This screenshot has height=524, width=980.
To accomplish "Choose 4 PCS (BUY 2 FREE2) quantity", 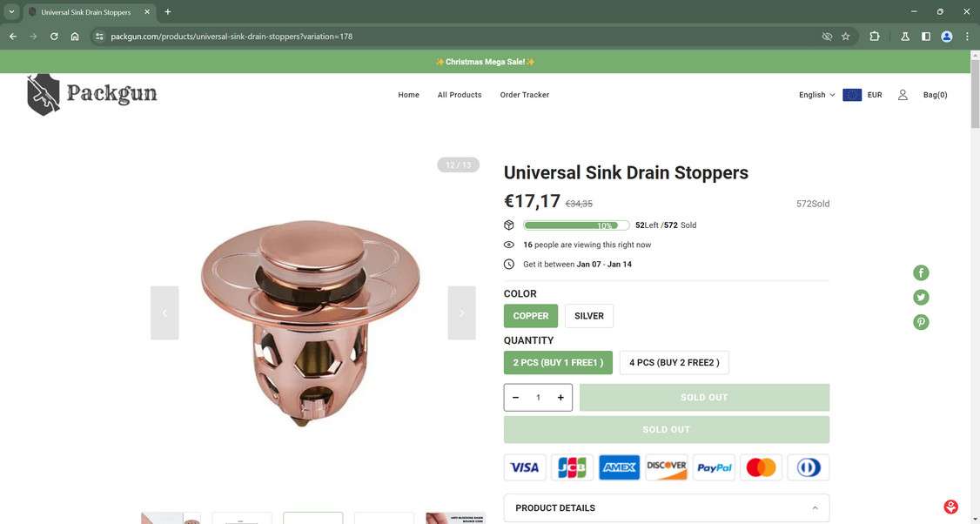I will [x=674, y=363].
